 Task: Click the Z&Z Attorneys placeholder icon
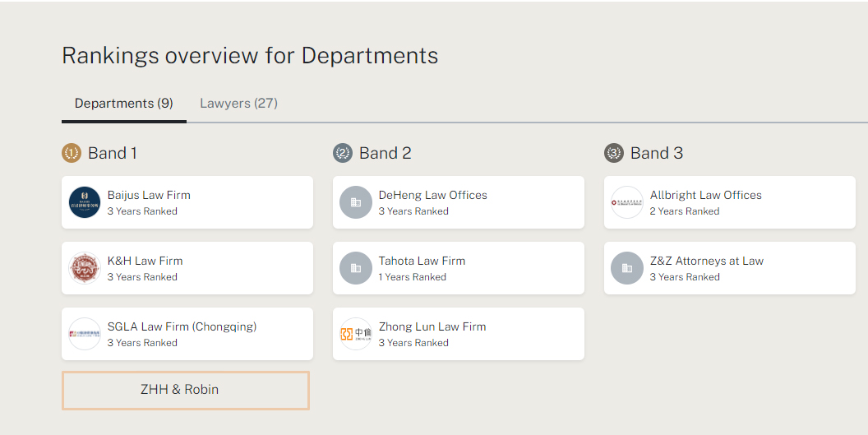(x=627, y=268)
